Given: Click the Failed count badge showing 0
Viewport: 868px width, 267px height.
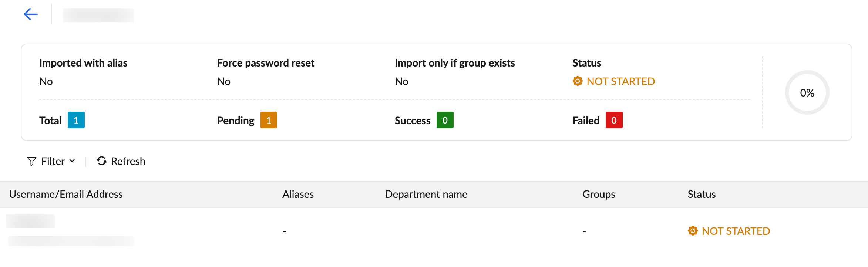Looking at the screenshot, I should [614, 120].
